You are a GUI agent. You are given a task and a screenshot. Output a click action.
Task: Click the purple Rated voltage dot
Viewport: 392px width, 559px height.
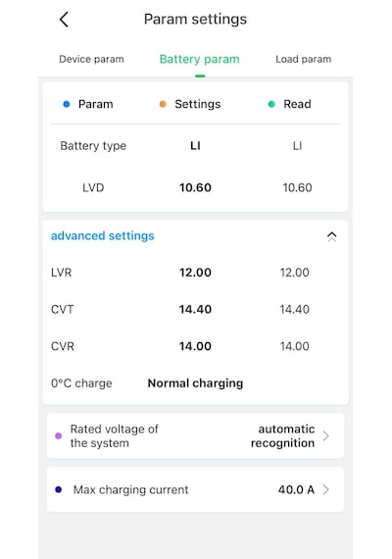click(59, 435)
